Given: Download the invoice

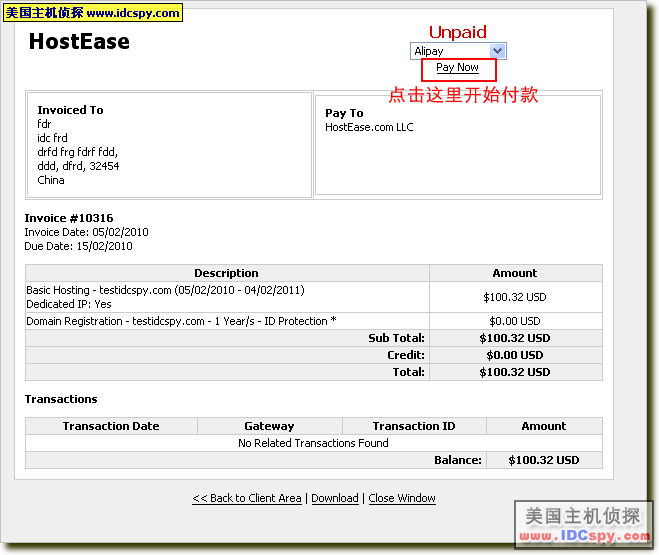Looking at the screenshot, I should coord(335,498).
